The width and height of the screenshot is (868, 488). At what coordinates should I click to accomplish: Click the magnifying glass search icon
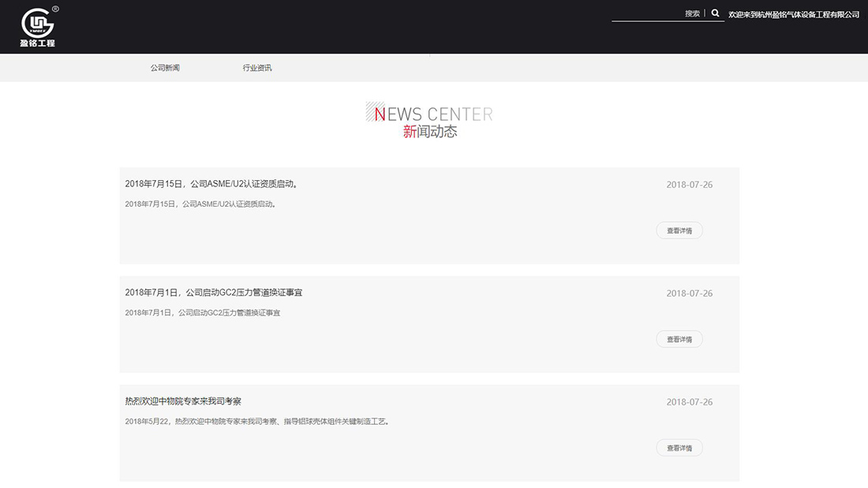coord(715,13)
